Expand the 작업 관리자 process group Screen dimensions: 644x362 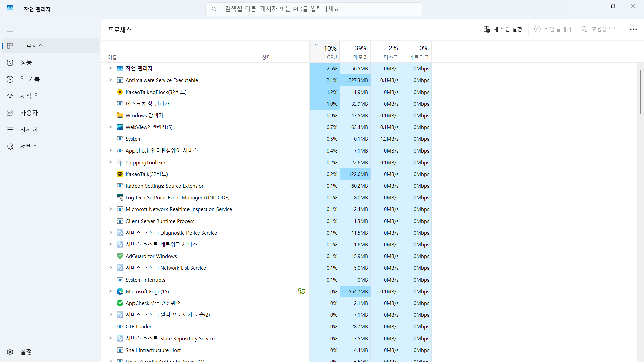coord(110,68)
